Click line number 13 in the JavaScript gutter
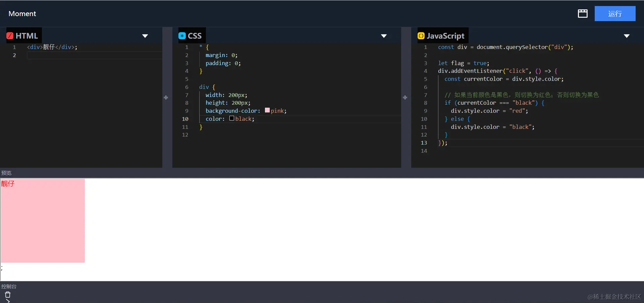Screen dimensions: 644x303 pos(424,143)
